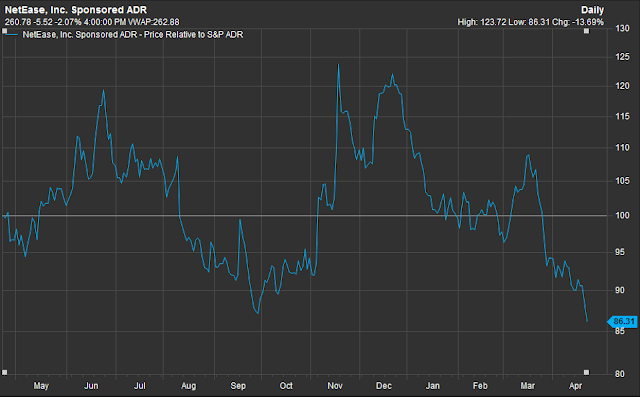Click the Oct label on the time axis
This screenshot has height=397, width=640.
click(x=286, y=386)
